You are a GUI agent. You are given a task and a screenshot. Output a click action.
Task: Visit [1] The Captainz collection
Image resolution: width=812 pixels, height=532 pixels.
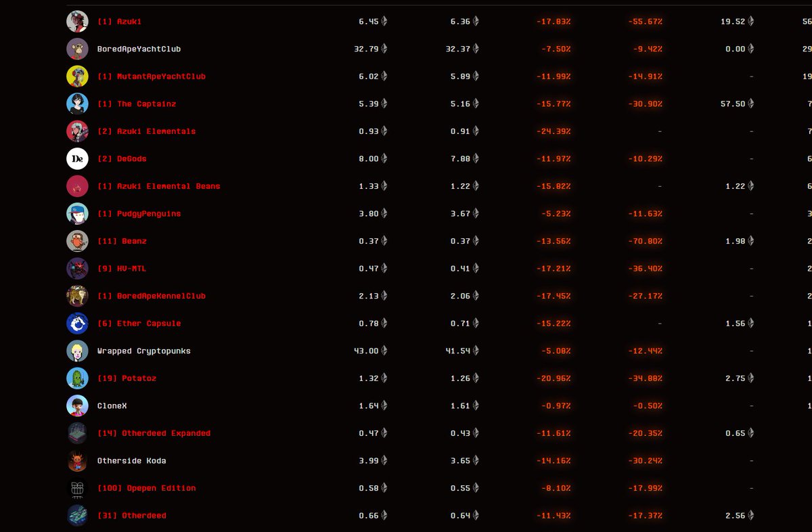click(x=137, y=104)
